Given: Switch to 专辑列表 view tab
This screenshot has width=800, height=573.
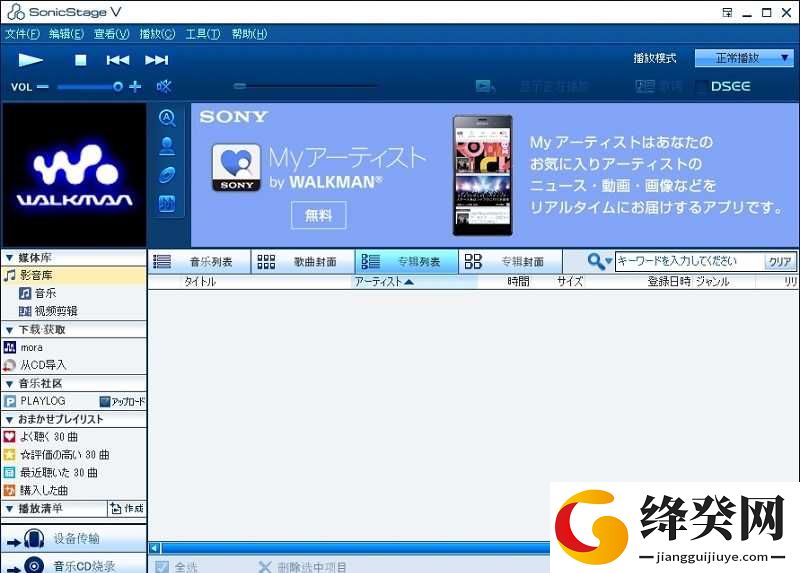Looking at the screenshot, I should [x=407, y=262].
